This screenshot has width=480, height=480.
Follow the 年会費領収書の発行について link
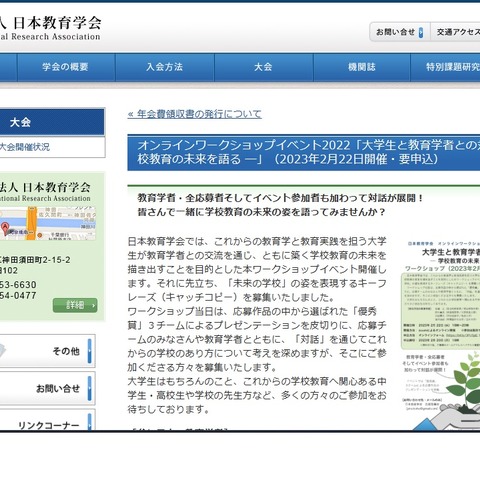(x=195, y=114)
